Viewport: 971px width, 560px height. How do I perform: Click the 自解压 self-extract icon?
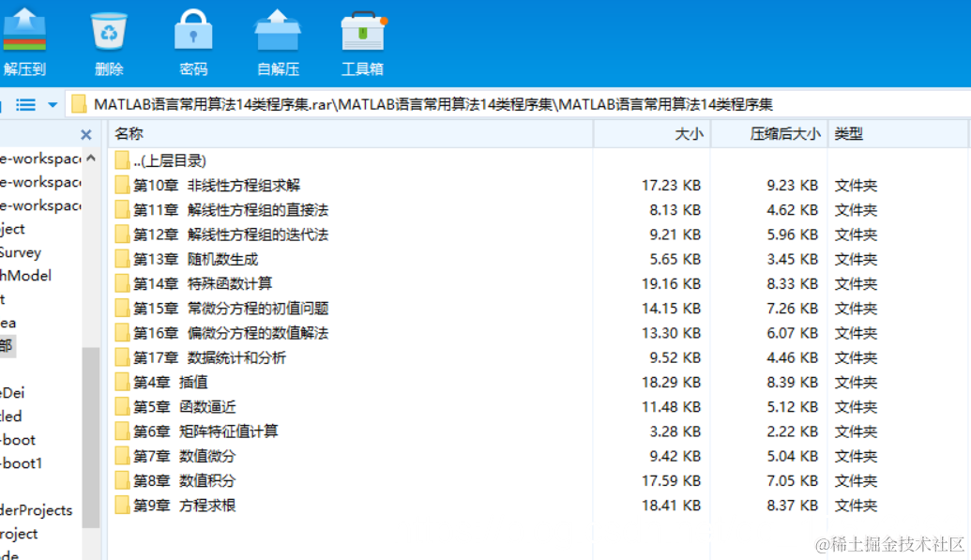[x=278, y=30]
